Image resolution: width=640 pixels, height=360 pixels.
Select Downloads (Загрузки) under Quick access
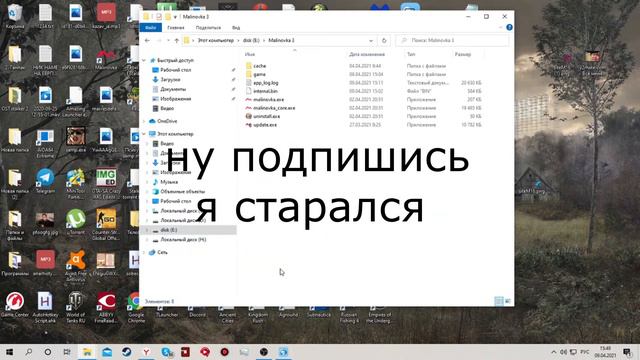pos(170,80)
